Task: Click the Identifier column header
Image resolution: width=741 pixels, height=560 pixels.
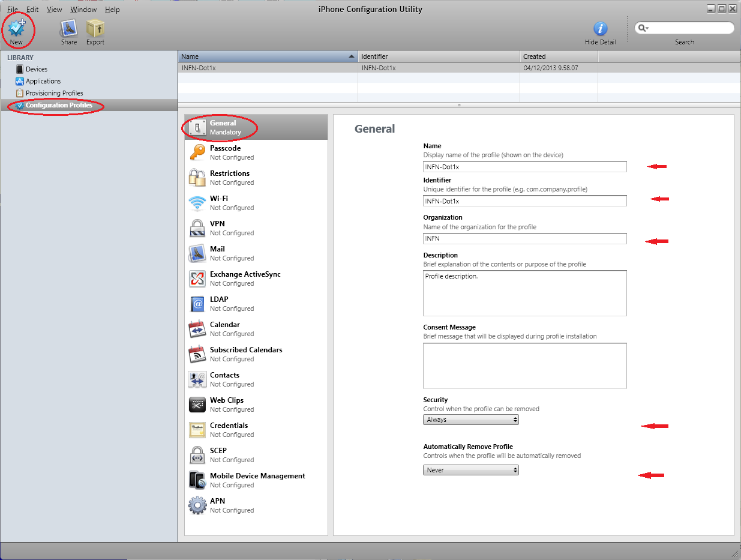Action: [x=439, y=56]
